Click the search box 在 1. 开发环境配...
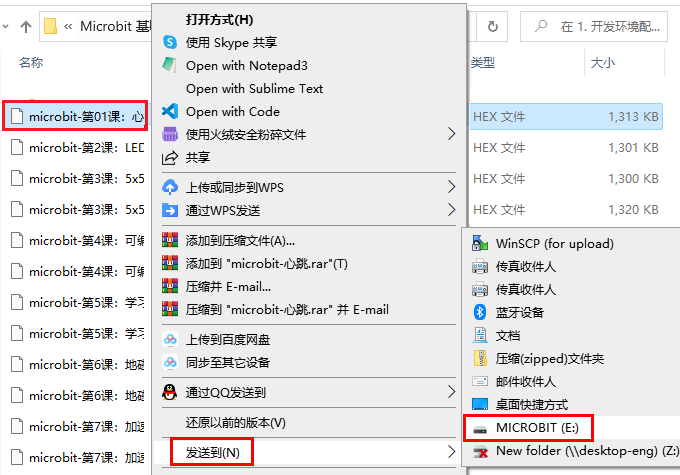 tap(594, 26)
